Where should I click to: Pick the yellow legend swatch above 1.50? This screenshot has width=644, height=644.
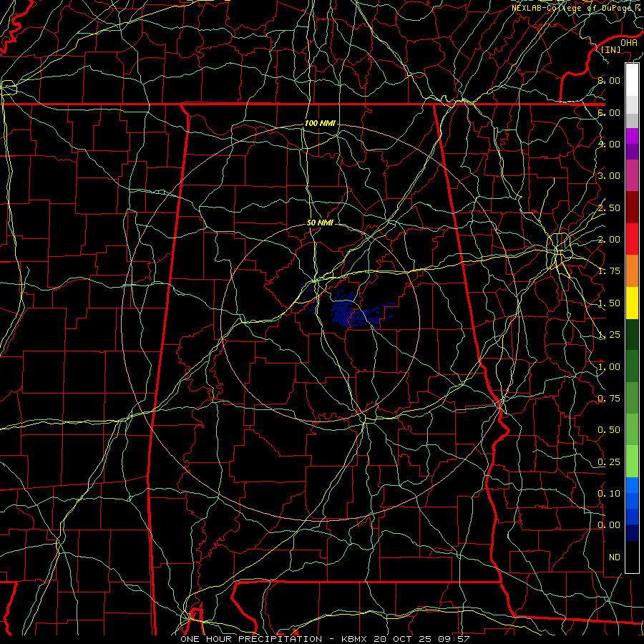pyautogui.click(x=632, y=303)
